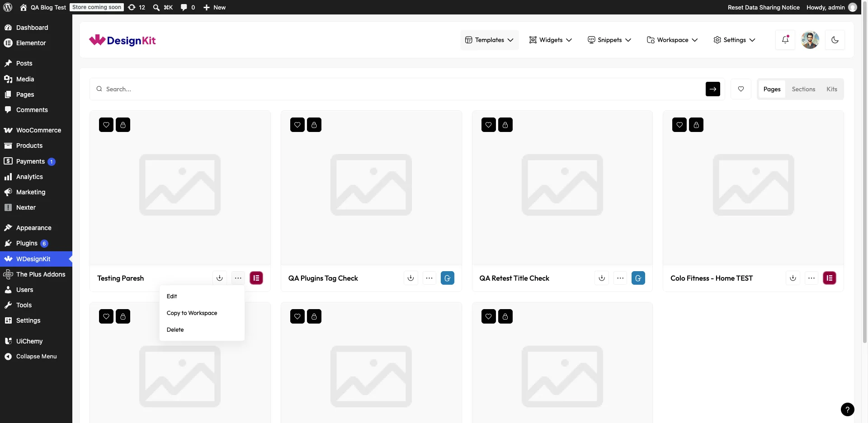The height and width of the screenshot is (423, 868).
Task: Open more options for Colo Fitness card
Action: (x=811, y=278)
